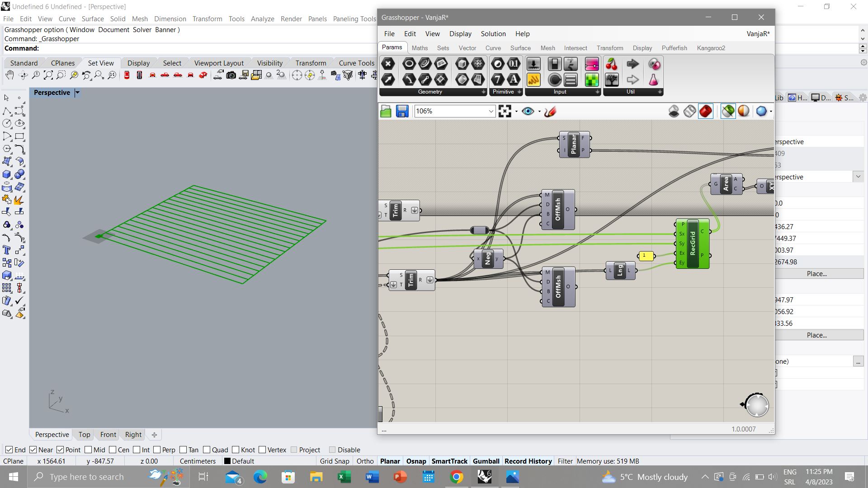The image size is (868, 488).
Task: Select the Number '0.1' primitive icon
Action: (x=514, y=64)
